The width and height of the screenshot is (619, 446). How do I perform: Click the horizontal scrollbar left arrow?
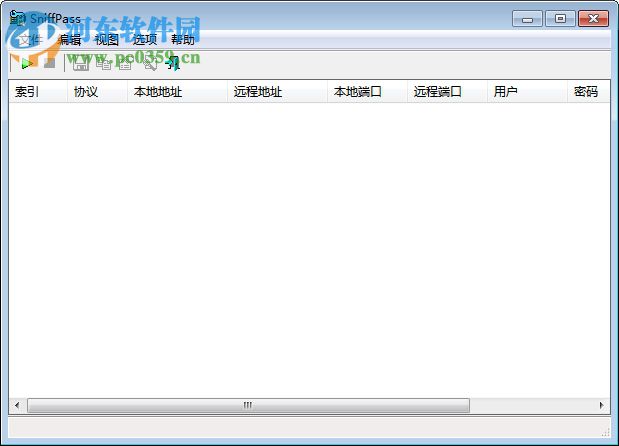coord(17,405)
